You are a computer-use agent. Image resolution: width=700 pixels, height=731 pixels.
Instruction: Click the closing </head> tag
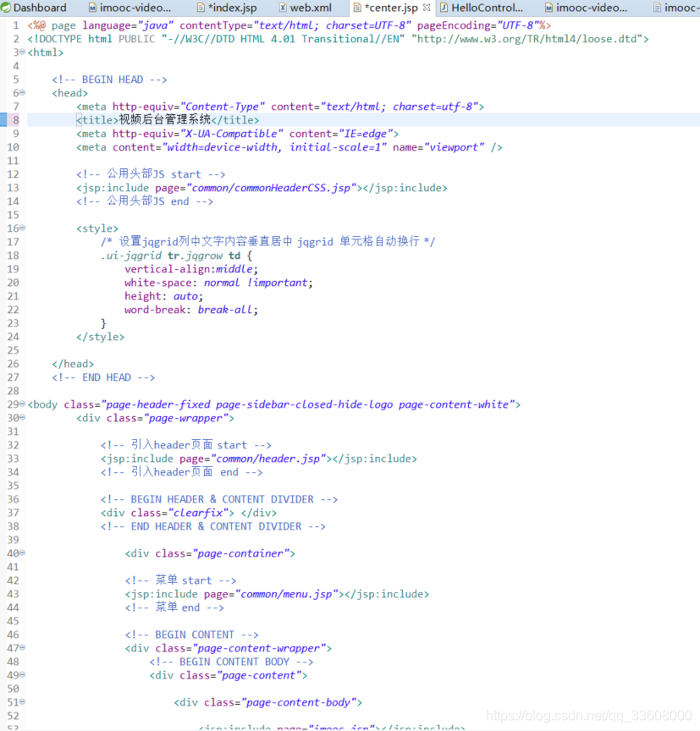click(x=74, y=364)
